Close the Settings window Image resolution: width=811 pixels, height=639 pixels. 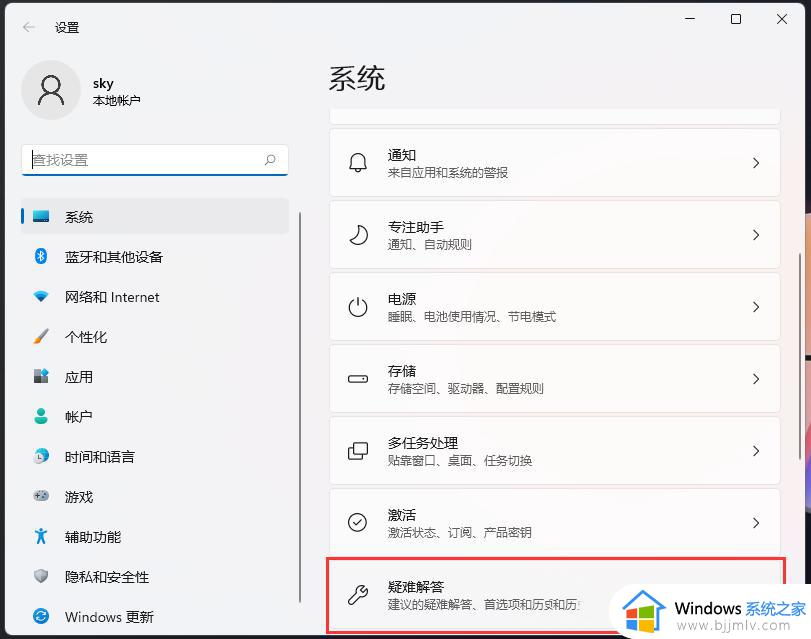pos(782,19)
